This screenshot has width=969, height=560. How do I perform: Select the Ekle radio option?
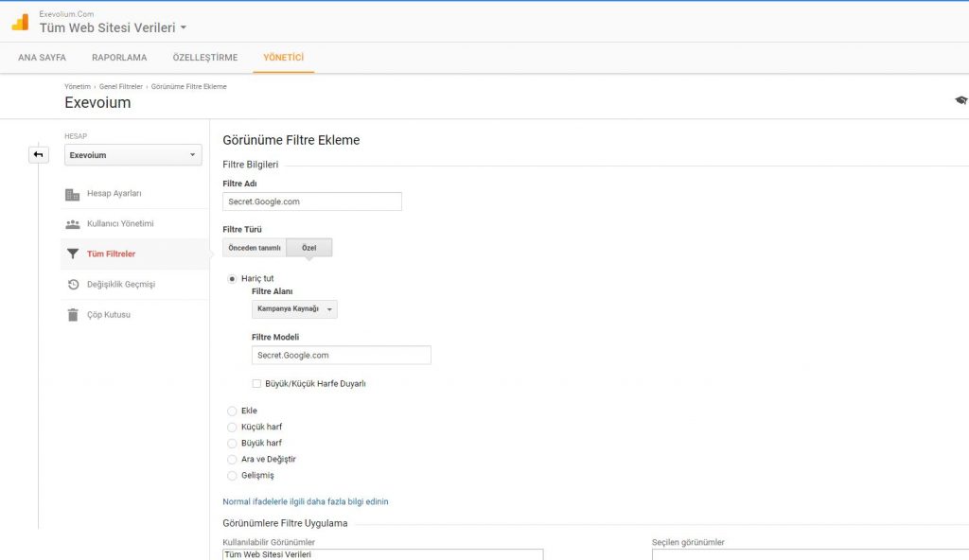coord(232,411)
